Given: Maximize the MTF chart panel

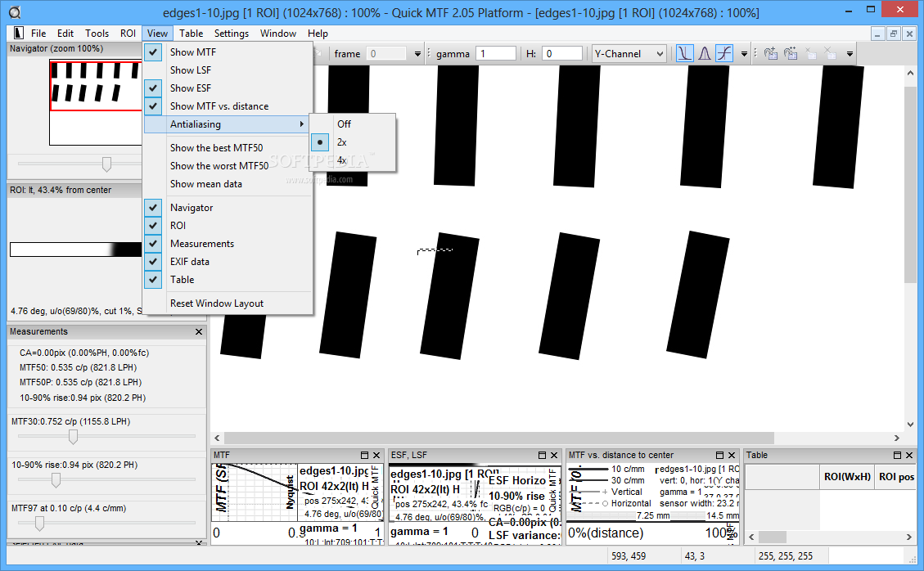Looking at the screenshot, I should (x=364, y=455).
